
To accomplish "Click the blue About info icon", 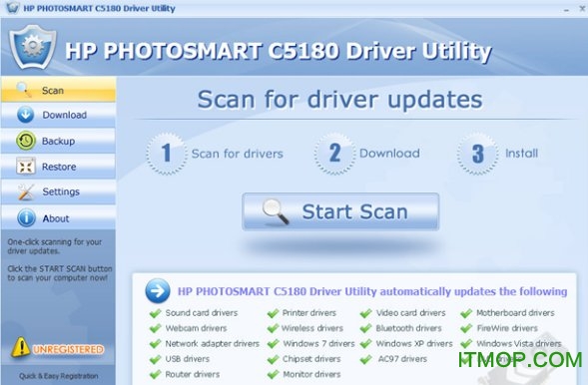I will [26, 217].
